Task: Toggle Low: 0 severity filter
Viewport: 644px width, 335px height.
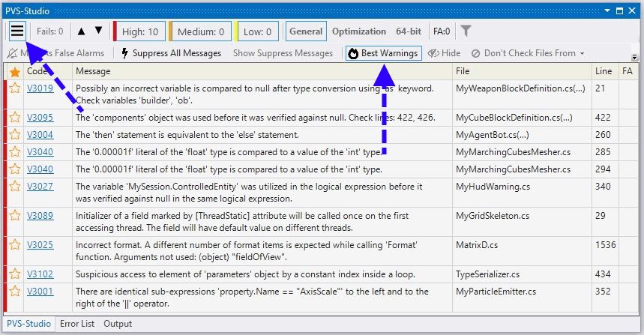Action: [256, 31]
